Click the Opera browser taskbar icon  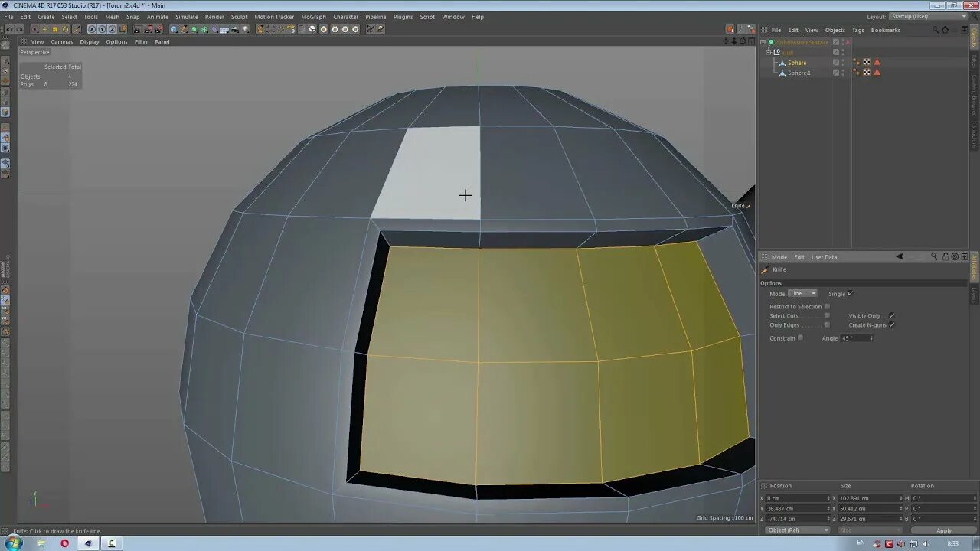pos(64,543)
